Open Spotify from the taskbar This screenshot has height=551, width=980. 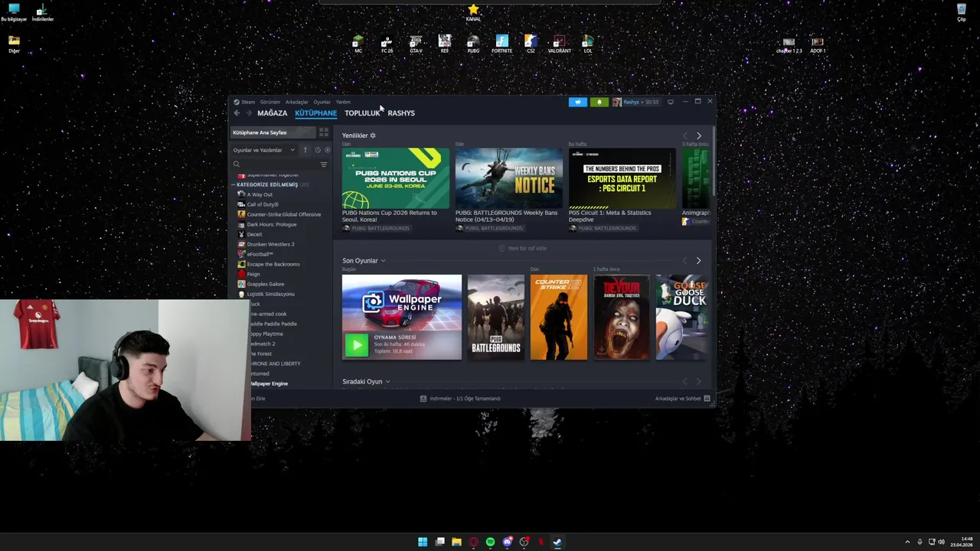[490, 542]
